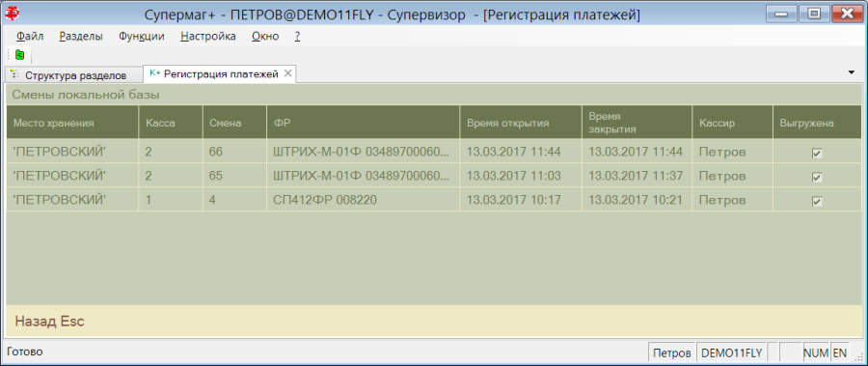Screen dimensions: 868x366
Task: Click the Структура разделов tab tree icon
Action: coord(15,75)
